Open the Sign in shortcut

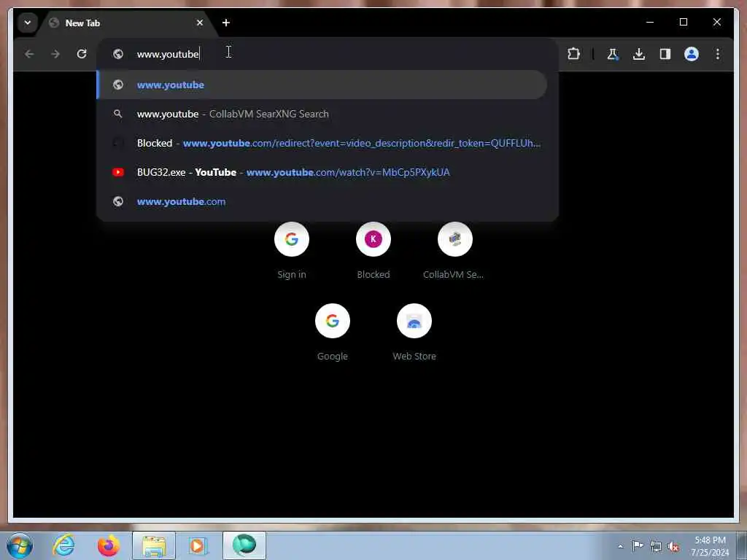coord(292,251)
